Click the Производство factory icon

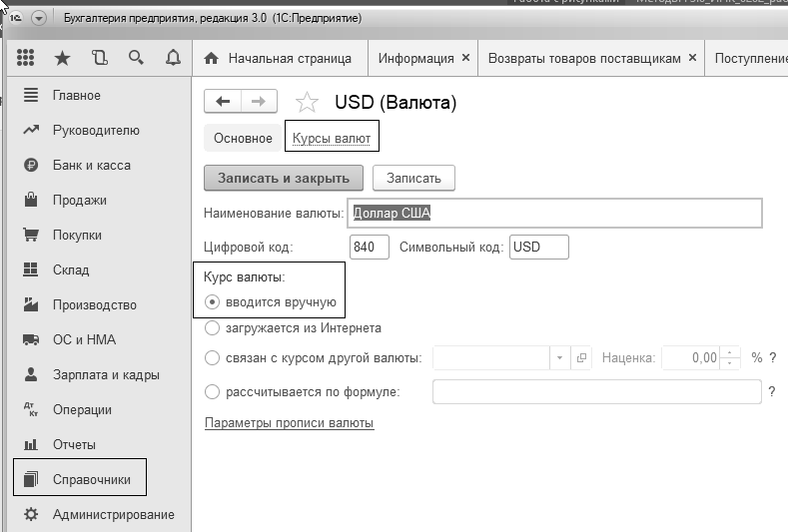[31, 304]
